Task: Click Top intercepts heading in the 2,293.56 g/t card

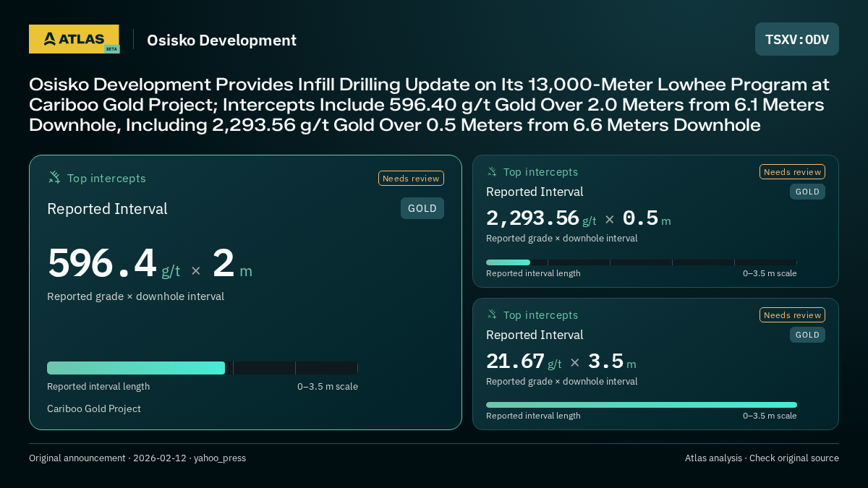Action: pos(540,172)
